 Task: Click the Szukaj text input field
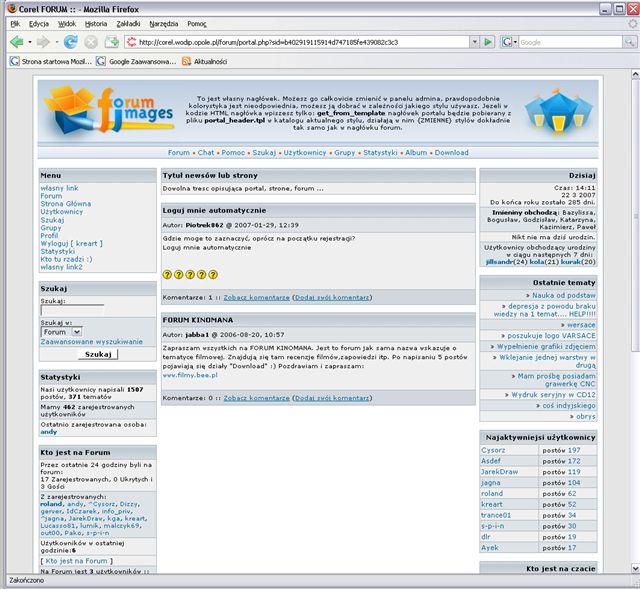[72, 311]
